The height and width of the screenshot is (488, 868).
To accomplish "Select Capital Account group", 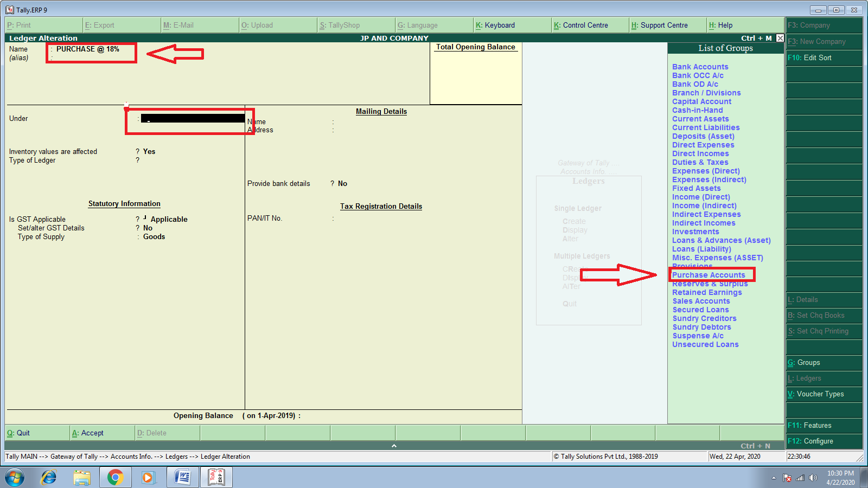I will pos(701,101).
